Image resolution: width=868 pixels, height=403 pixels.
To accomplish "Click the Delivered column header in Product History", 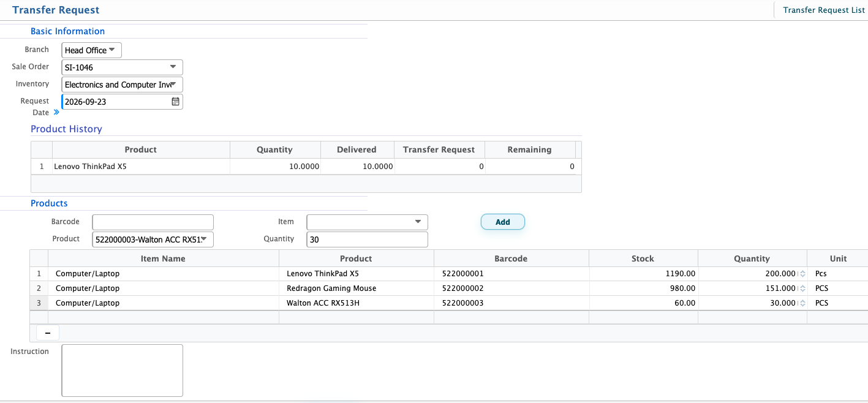I will (x=357, y=149).
